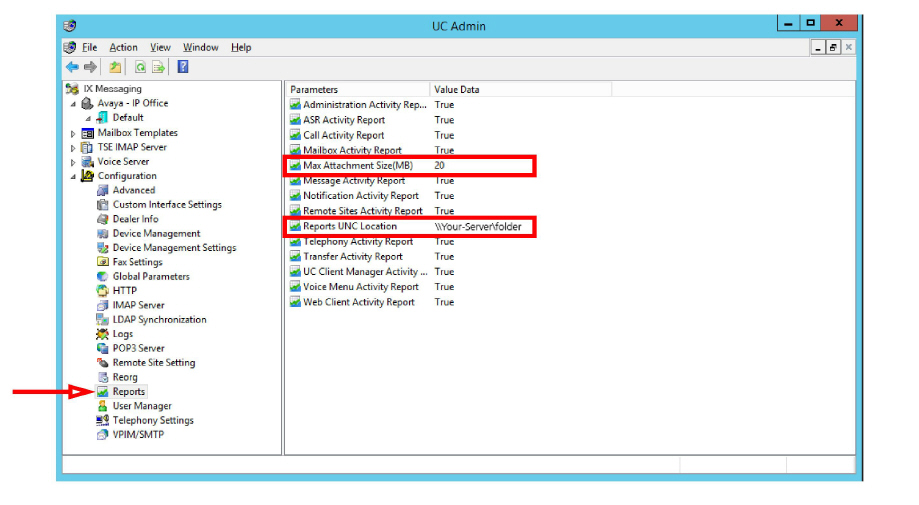919x505 pixels.
Task: Click the Up one level folder icon
Action: click(115, 67)
